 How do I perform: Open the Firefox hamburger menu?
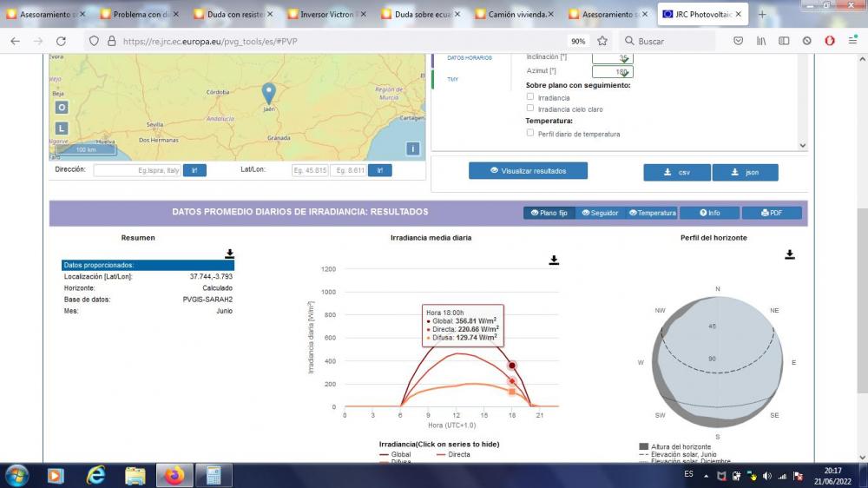(852, 41)
